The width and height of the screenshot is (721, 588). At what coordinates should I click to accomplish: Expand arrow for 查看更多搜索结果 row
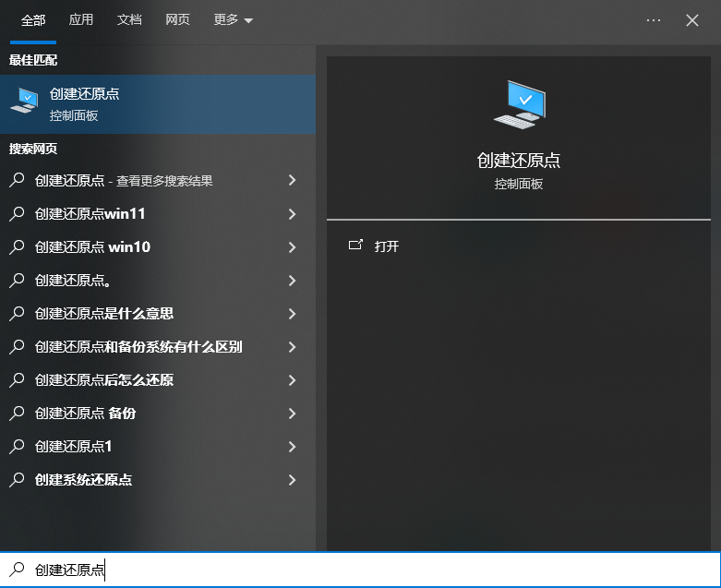(x=292, y=180)
